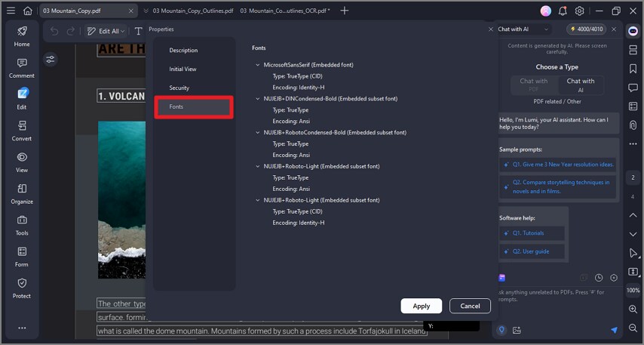
Task: Select the Add Text T tool
Action: tap(139, 31)
